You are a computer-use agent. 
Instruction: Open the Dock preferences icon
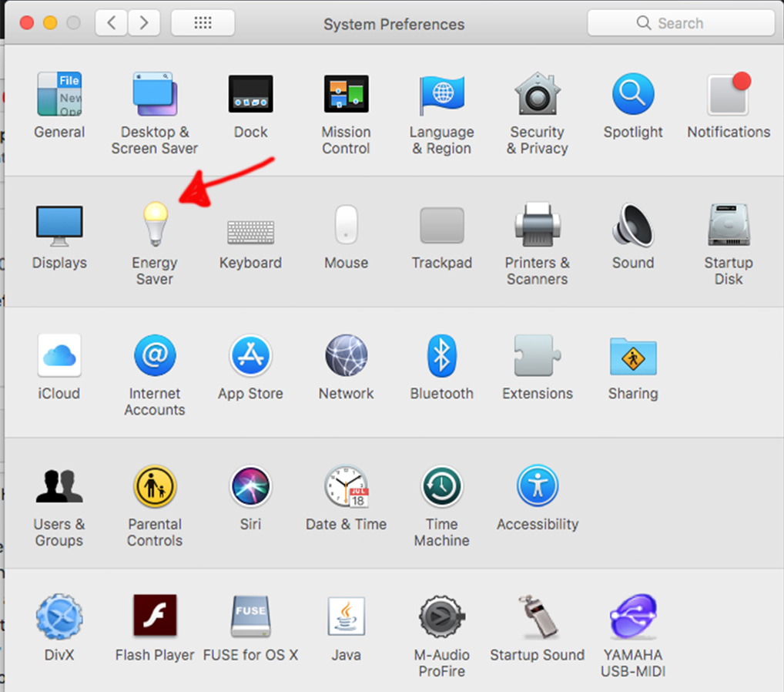coord(250,94)
